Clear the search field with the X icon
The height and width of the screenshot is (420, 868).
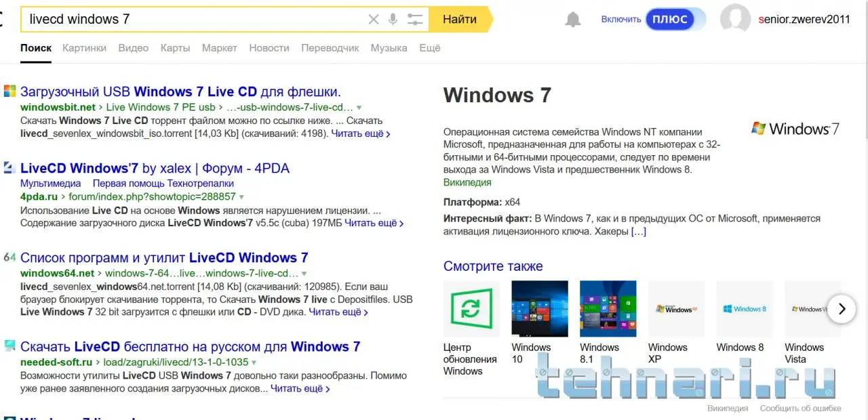(x=373, y=20)
